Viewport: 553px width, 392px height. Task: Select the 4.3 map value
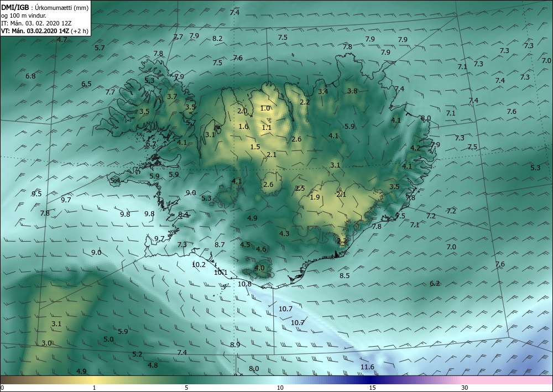coord(284,233)
